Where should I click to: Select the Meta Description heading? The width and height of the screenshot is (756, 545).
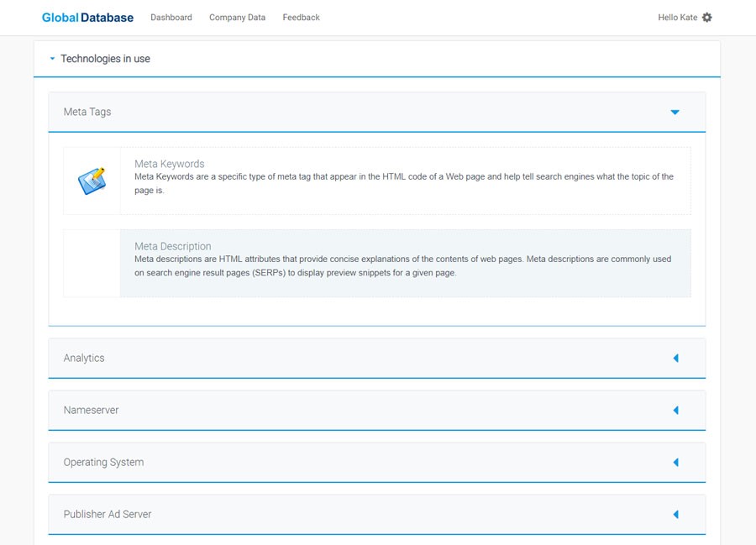point(172,246)
